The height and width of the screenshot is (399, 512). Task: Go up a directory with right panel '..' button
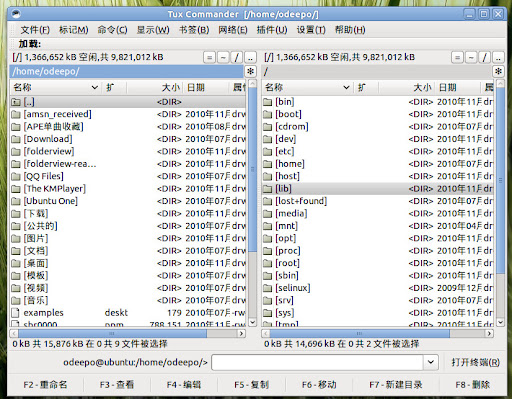[498, 57]
